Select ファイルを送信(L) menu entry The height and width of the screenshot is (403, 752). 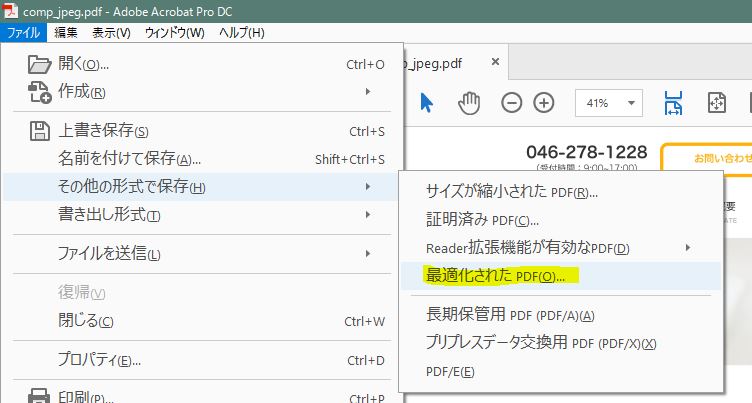point(200,253)
